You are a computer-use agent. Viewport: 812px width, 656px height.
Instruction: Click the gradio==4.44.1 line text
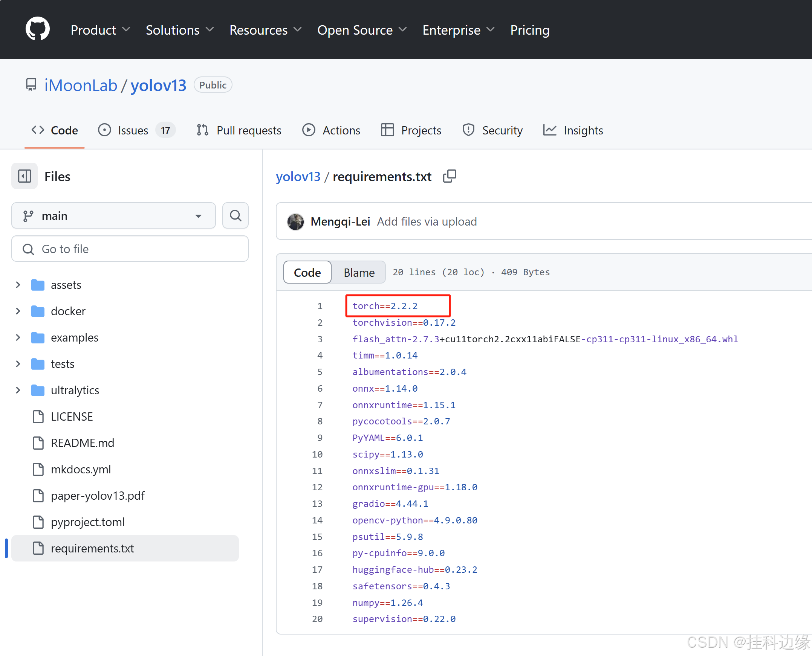[x=390, y=504]
